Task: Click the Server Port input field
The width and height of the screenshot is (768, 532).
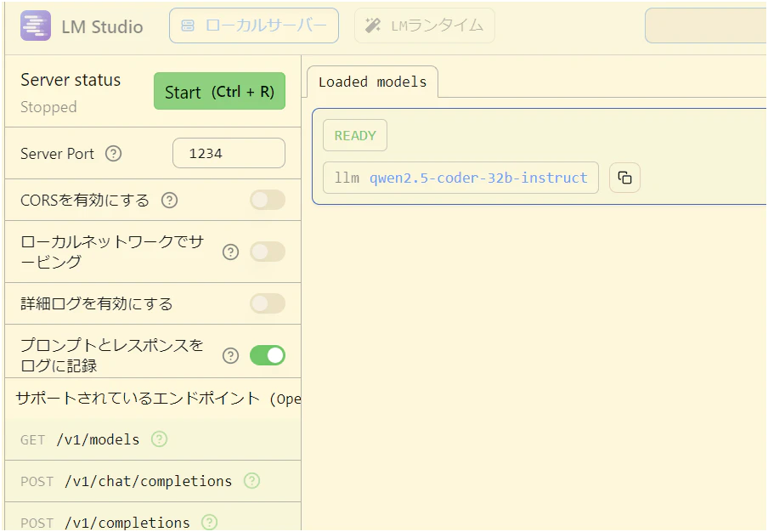Action: click(x=229, y=153)
